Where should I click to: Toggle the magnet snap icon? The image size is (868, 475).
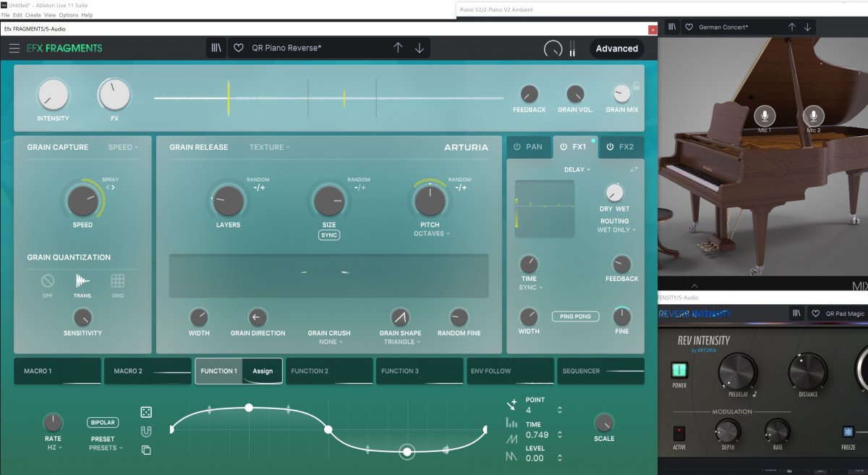pos(146,432)
